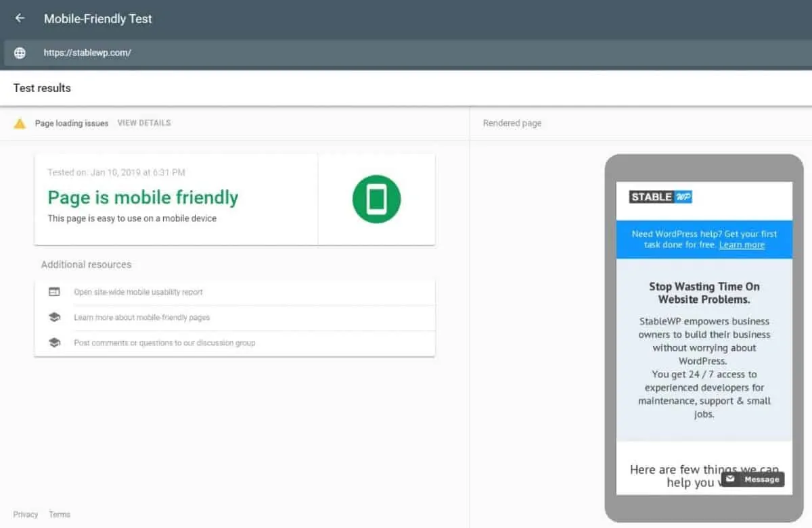Click the Mobile-Friendly Test title
Viewport: 812px width, 528px height.
coord(98,19)
